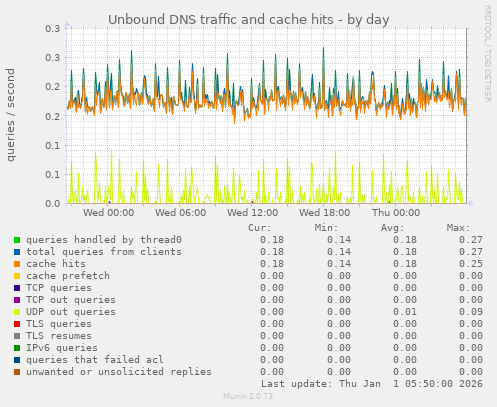Click the 'queries / second' y-axis label

10,115
